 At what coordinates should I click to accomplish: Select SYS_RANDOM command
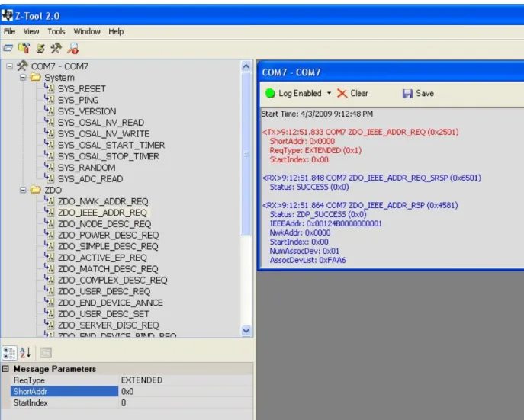(x=86, y=168)
